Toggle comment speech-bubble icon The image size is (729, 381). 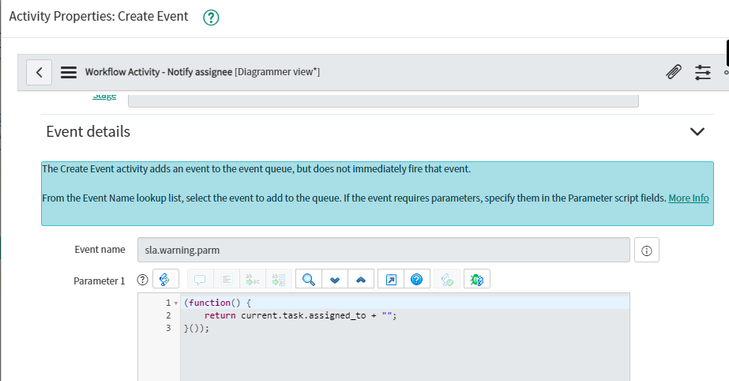tap(200, 280)
